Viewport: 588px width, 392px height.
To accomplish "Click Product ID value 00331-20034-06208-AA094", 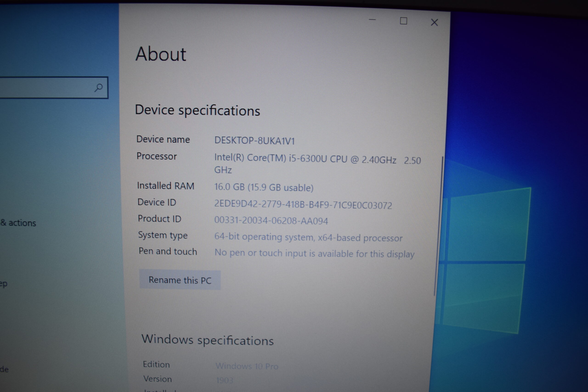I will click(x=271, y=220).
